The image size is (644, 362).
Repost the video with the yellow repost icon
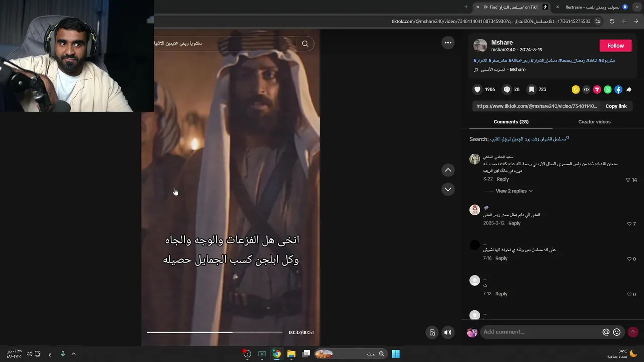[576, 89]
